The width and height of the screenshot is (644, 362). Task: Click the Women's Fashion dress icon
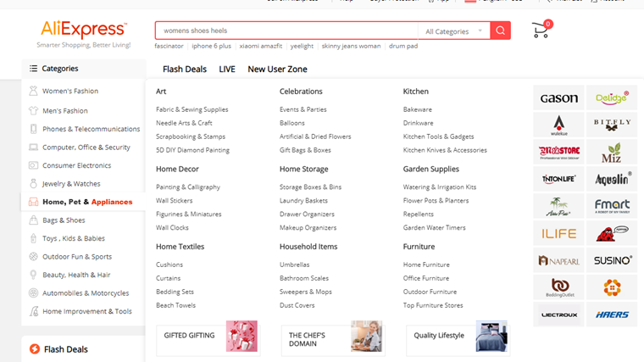(33, 91)
